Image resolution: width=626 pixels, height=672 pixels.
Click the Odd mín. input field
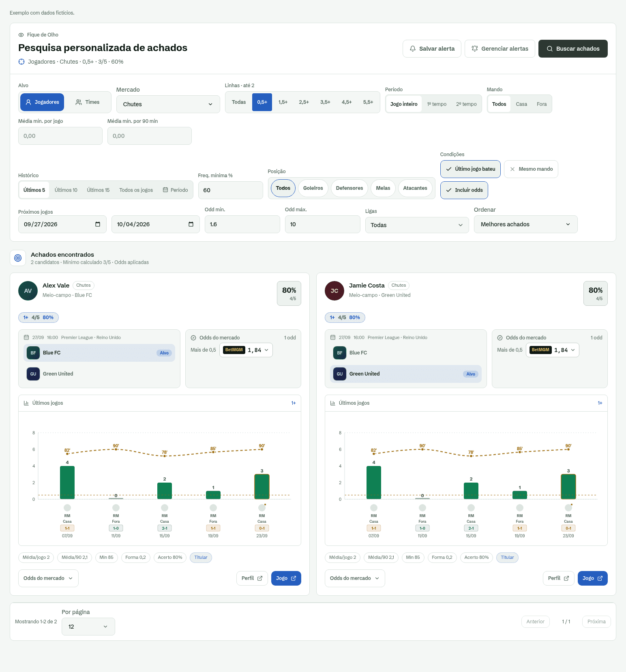[x=242, y=224]
